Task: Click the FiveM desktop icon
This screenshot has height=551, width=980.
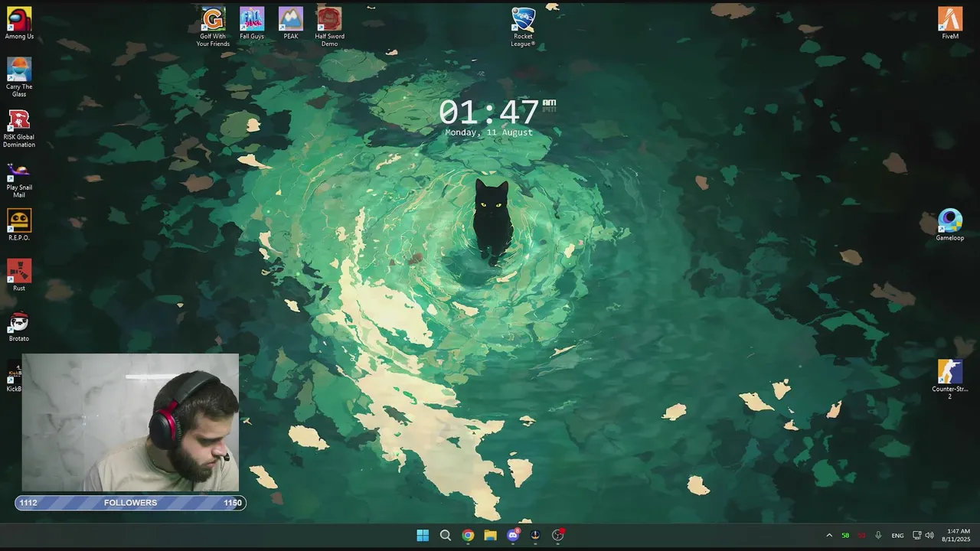Action: click(x=950, y=23)
